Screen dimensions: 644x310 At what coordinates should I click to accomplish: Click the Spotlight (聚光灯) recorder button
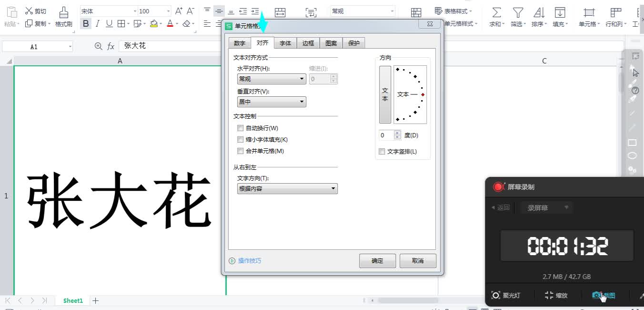(x=506, y=295)
